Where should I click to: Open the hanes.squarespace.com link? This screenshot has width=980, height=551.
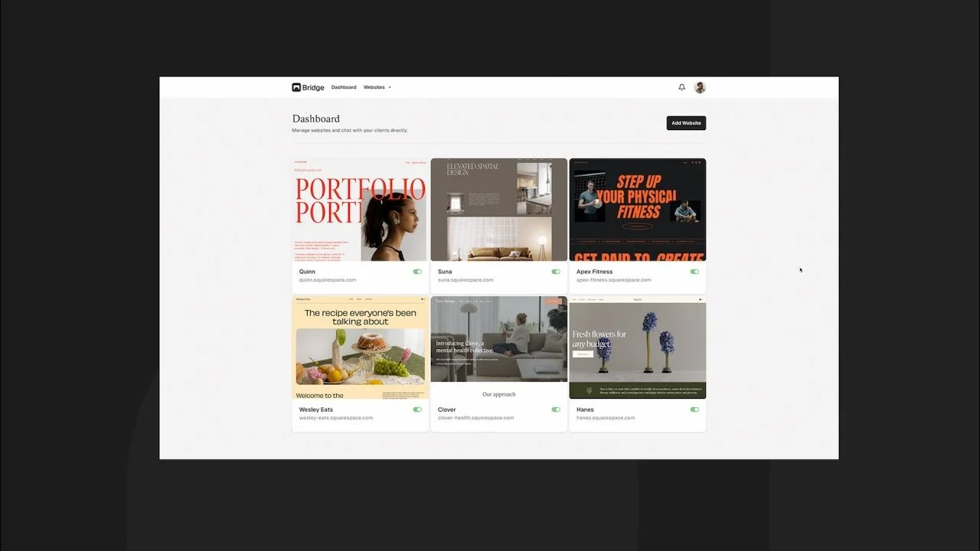(x=605, y=417)
